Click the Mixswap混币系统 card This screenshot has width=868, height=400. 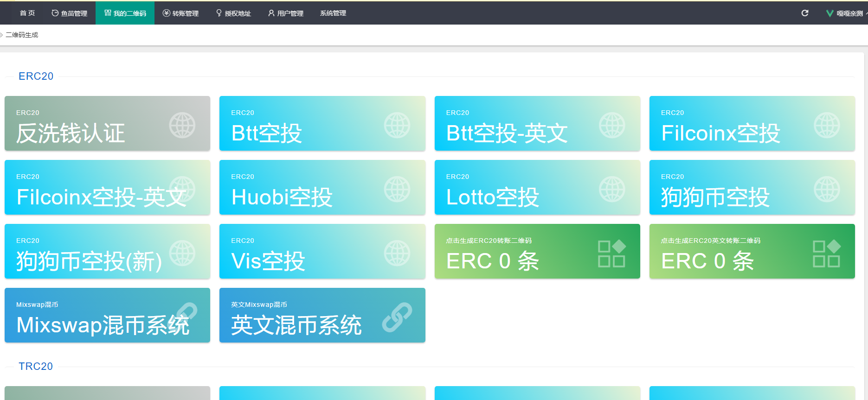pyautogui.click(x=107, y=315)
